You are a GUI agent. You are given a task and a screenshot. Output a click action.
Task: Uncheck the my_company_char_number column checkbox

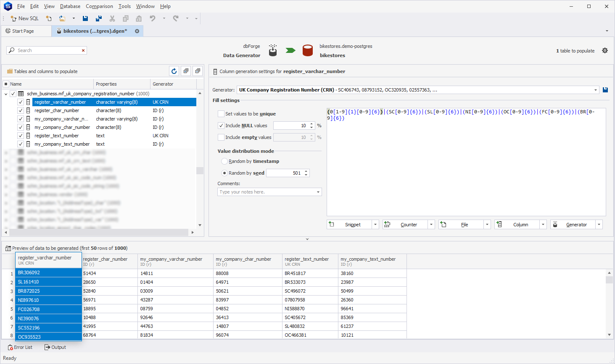20,127
